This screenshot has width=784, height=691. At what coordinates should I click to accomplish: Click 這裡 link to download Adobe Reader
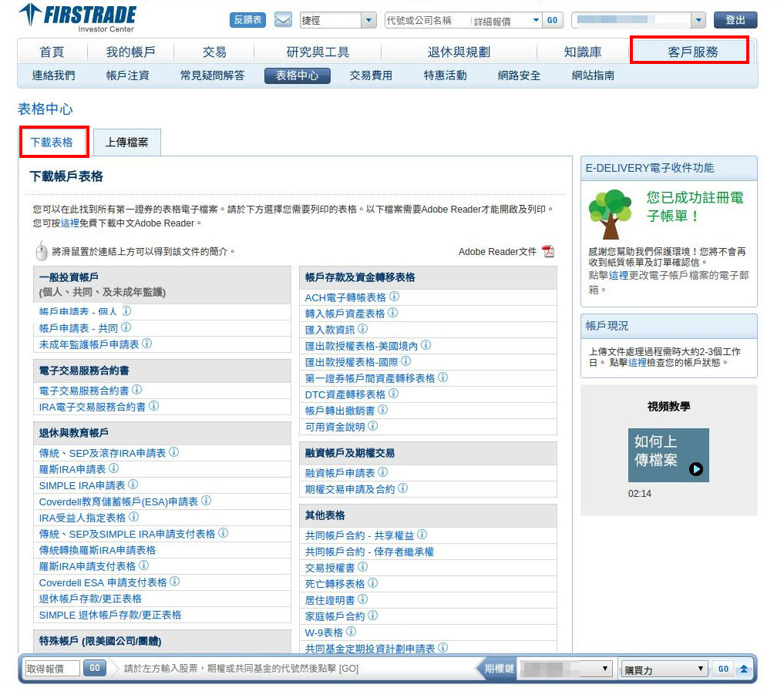(70, 223)
